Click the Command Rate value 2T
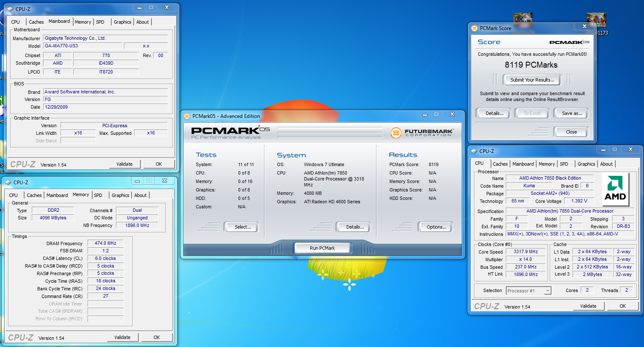644x347 pixels. 106,296
